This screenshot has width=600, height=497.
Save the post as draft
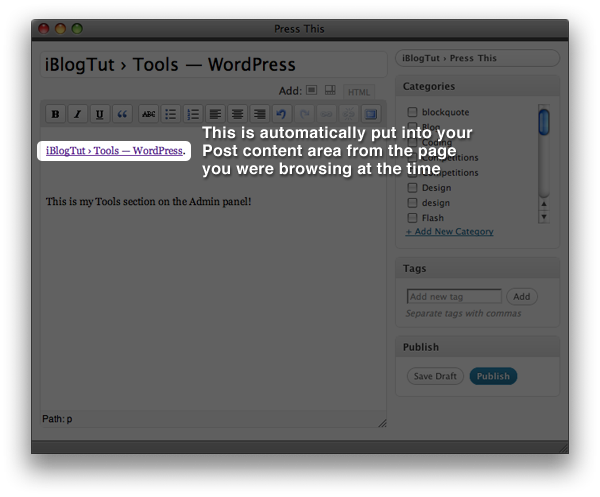coord(435,376)
